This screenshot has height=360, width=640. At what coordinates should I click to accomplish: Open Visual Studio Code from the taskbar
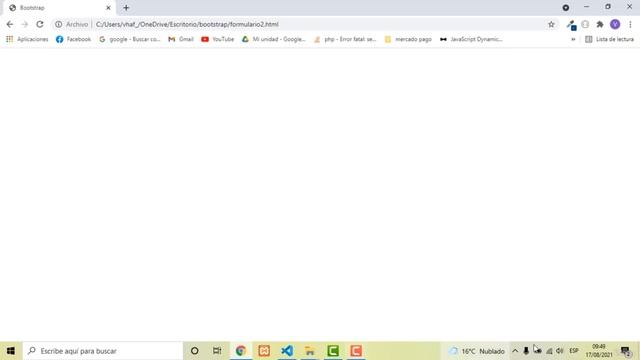[287, 351]
